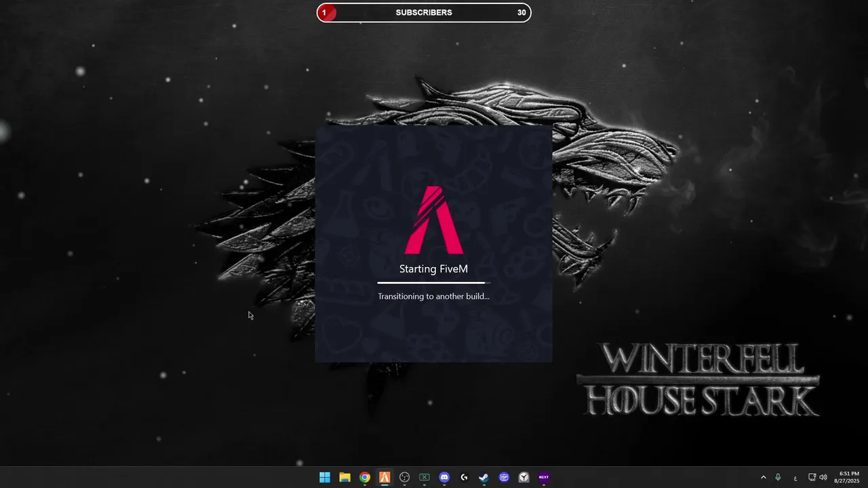The width and height of the screenshot is (868, 488).
Task: Click the FiveM logo in the launcher
Action: [434, 220]
